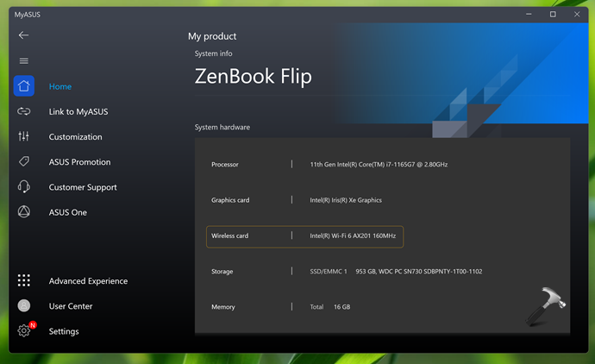
Task: Open the Customer Support page
Action: click(83, 187)
